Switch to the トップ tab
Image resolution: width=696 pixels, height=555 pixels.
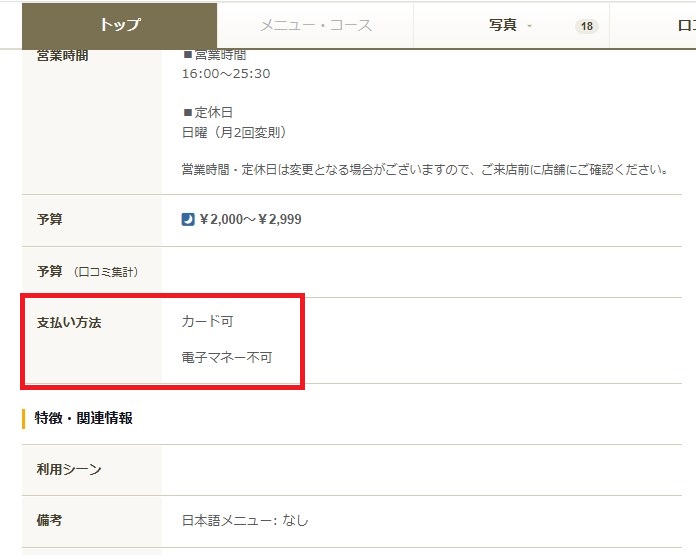click(x=120, y=25)
